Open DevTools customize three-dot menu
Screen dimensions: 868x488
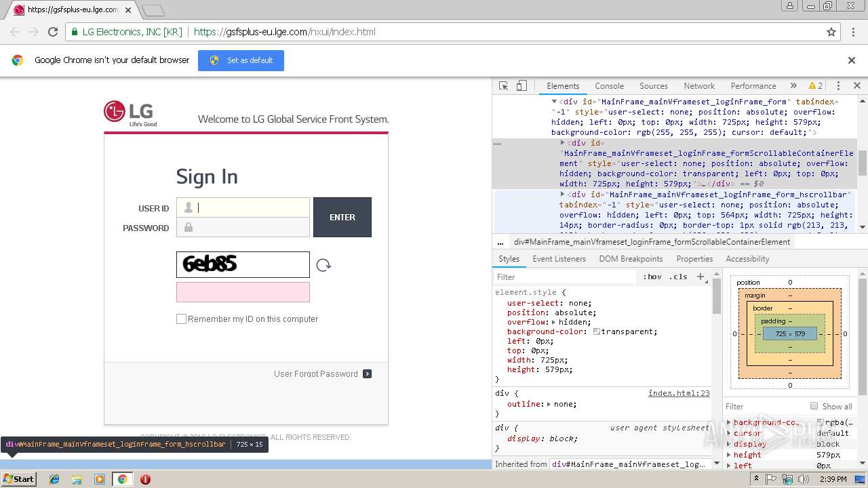(x=838, y=86)
